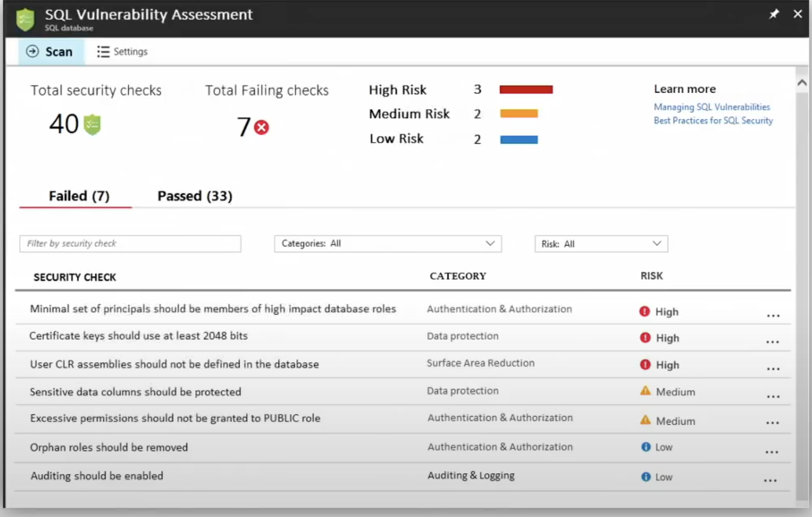Open ellipsis menu for Auditing row

(770, 480)
